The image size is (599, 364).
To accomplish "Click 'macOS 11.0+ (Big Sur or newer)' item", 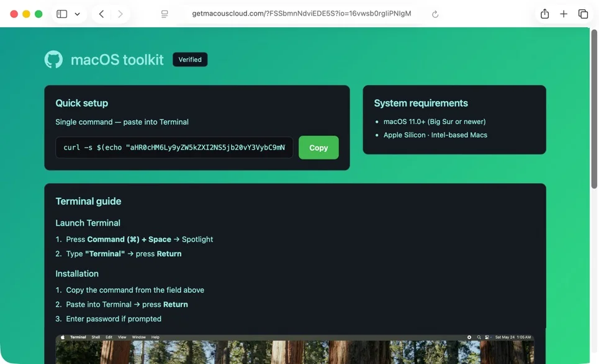I will tap(435, 122).
